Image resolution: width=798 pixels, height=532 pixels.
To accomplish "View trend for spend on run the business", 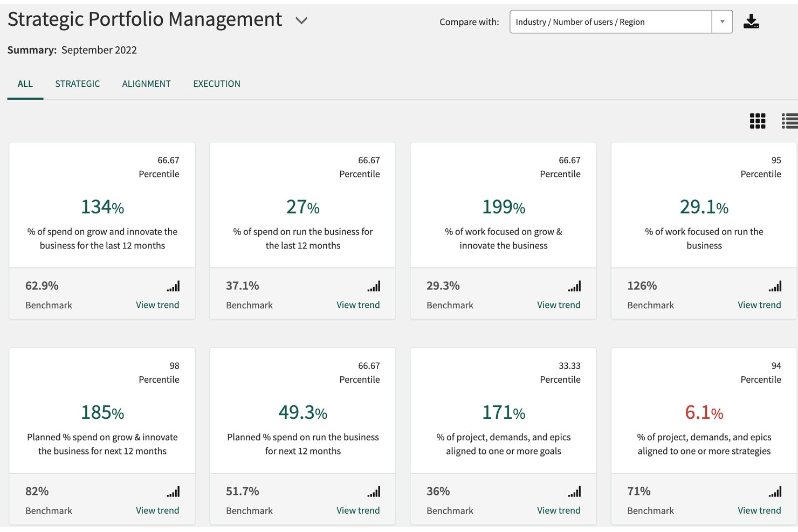I will (358, 305).
